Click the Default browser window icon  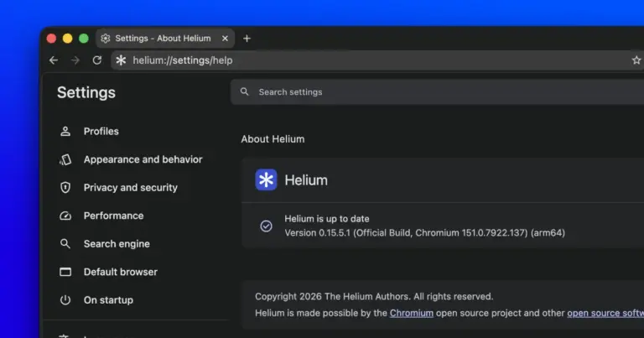[x=65, y=272]
